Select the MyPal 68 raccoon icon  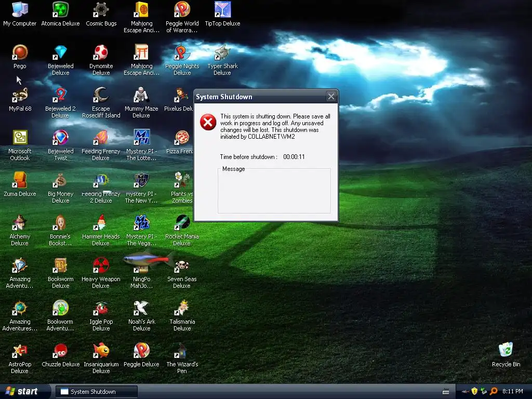tap(20, 99)
